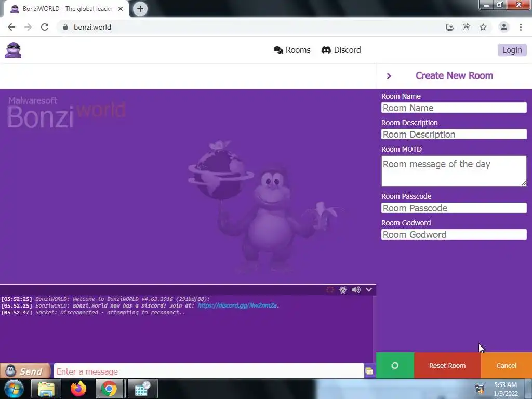
Task: Click the network tray icon
Action: point(480,389)
